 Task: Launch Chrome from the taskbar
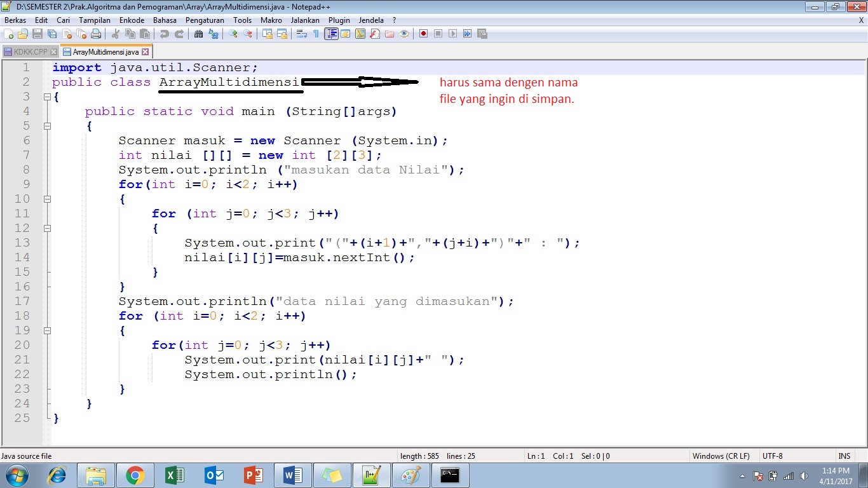[x=135, y=475]
